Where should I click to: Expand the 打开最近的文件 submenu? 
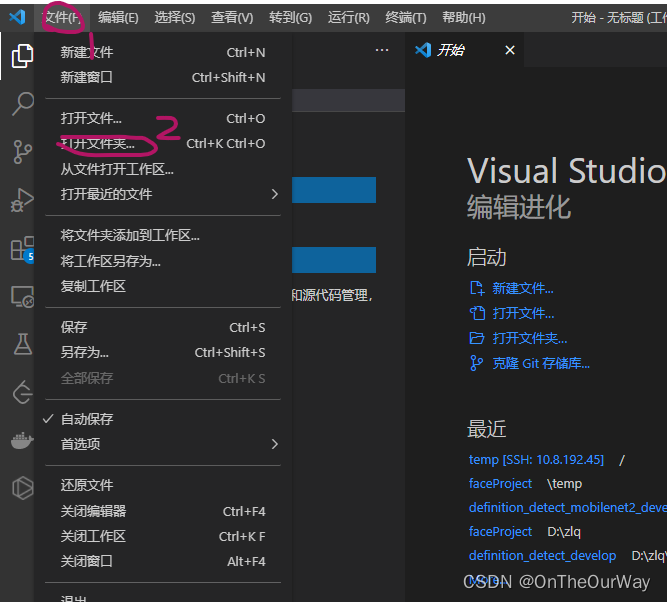163,194
